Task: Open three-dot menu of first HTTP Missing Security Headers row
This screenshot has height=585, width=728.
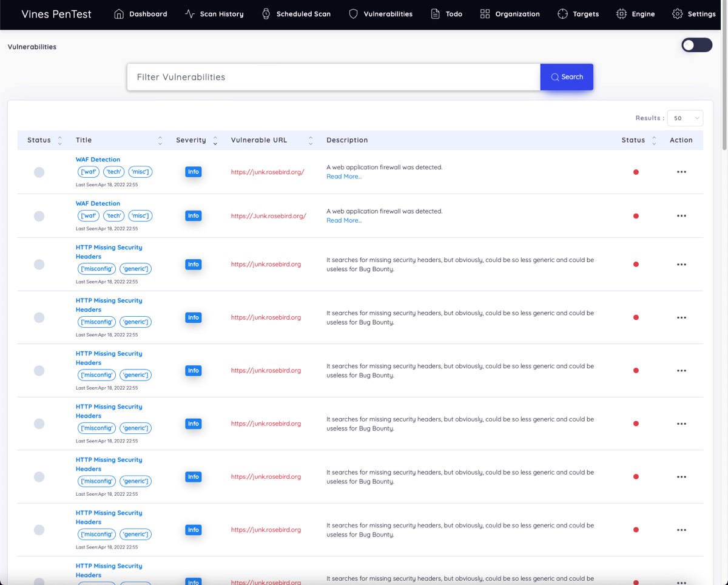Action: click(681, 265)
